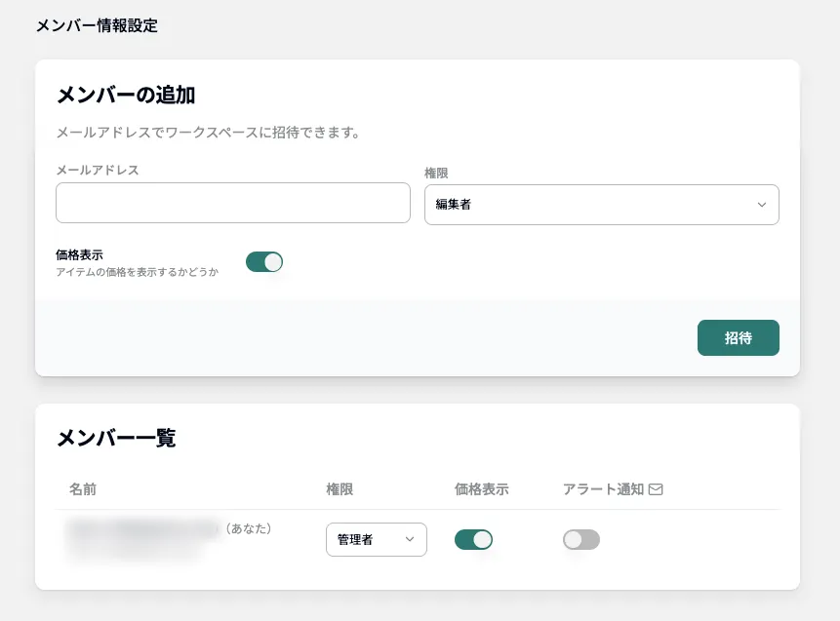The height and width of the screenshot is (621, 840).
Task: Click the 招待 invite button
Action: tap(738, 337)
